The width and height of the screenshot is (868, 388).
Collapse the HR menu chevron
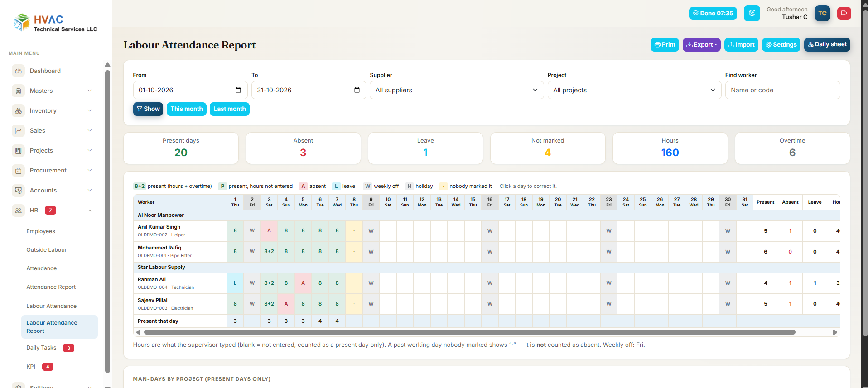pyautogui.click(x=90, y=211)
